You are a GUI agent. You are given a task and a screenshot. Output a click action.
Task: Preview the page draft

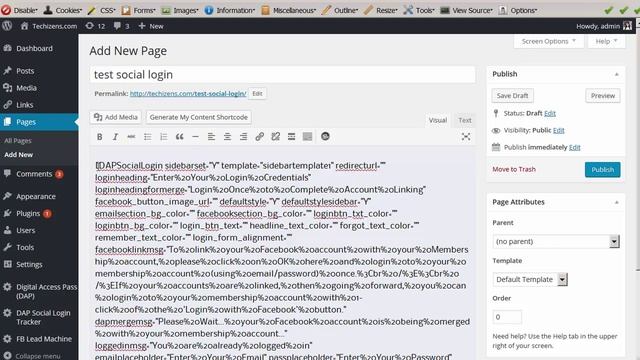(602, 96)
